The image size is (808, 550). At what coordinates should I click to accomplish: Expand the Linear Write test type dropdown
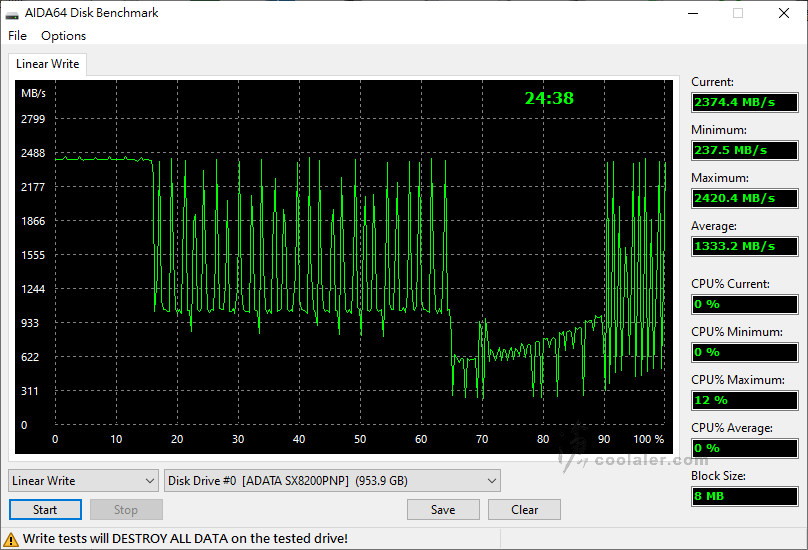[83, 481]
